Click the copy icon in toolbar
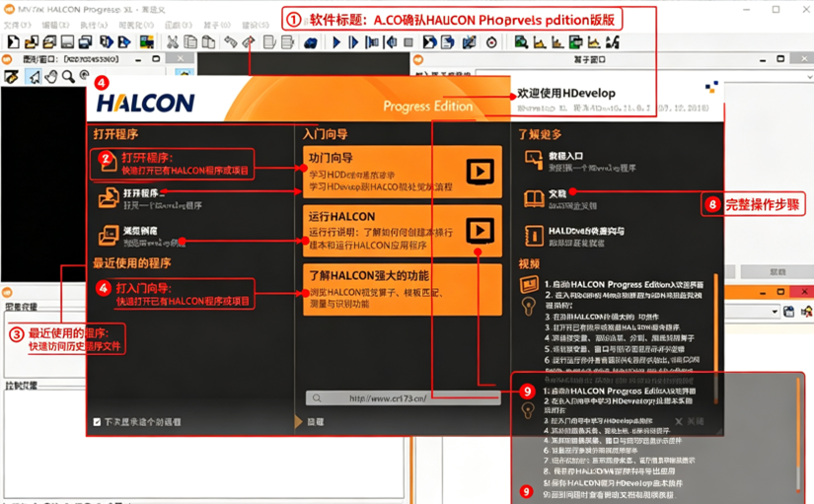 point(190,42)
